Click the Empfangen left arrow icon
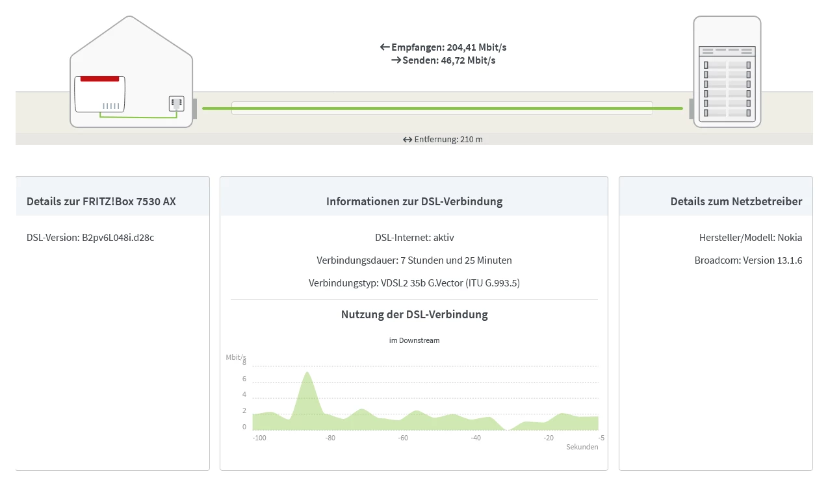 pyautogui.click(x=385, y=47)
